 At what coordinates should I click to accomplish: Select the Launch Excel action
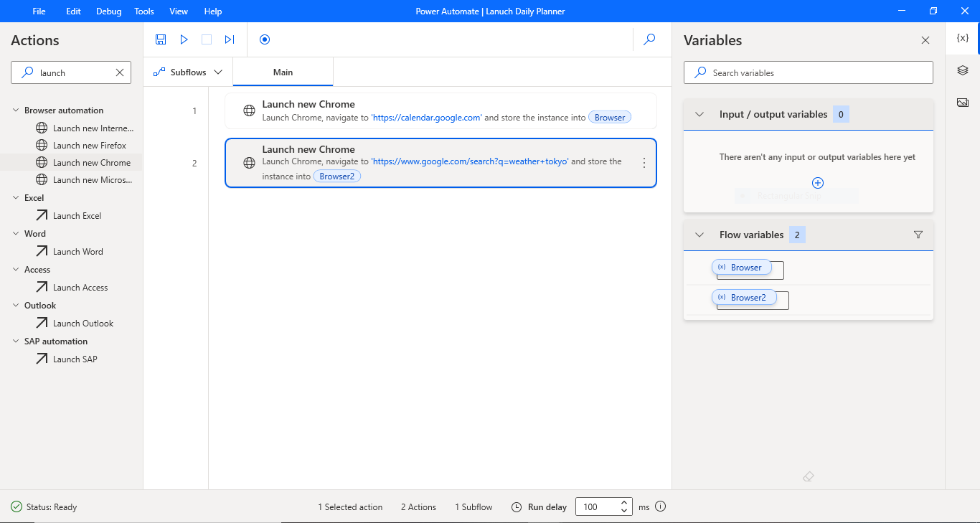click(68, 215)
